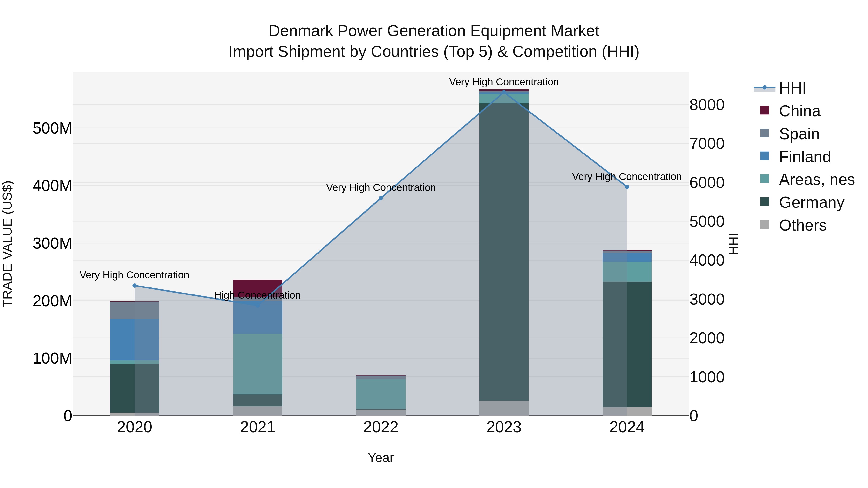This screenshot has height=488, width=868.
Task: Toggle the HHI legend entry
Action: point(780,88)
